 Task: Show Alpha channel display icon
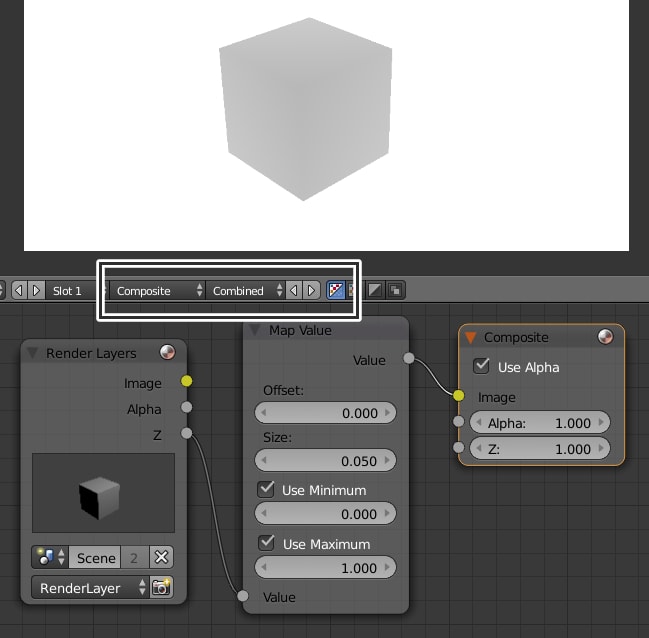pos(375,290)
